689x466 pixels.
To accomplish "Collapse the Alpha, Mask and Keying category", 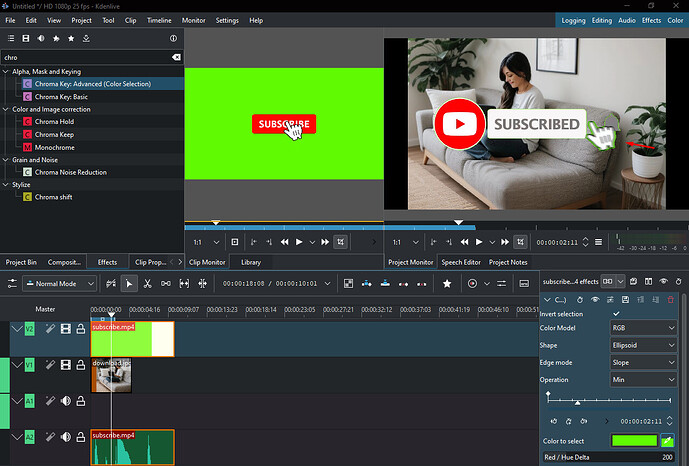I will [x=6, y=71].
